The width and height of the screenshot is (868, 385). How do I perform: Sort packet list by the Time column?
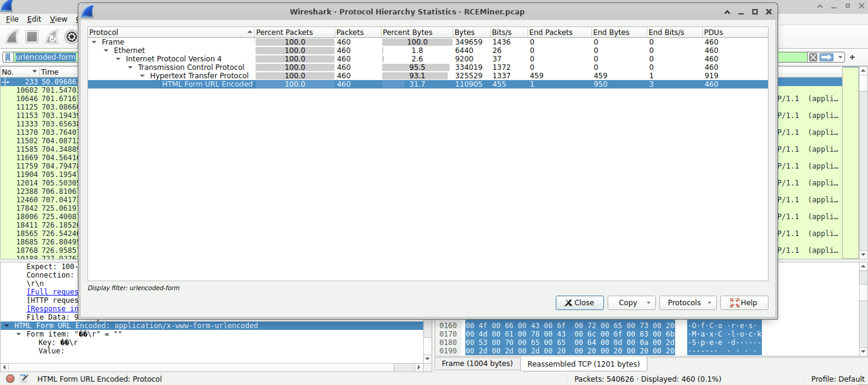pyautogui.click(x=59, y=72)
